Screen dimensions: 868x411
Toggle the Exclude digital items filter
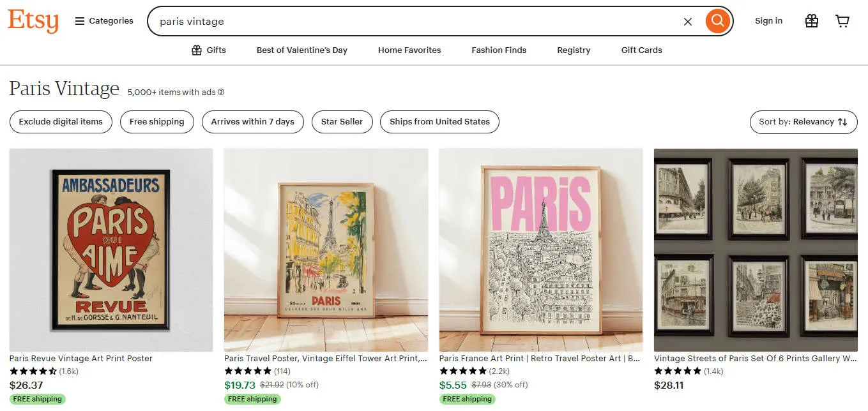[x=61, y=122]
